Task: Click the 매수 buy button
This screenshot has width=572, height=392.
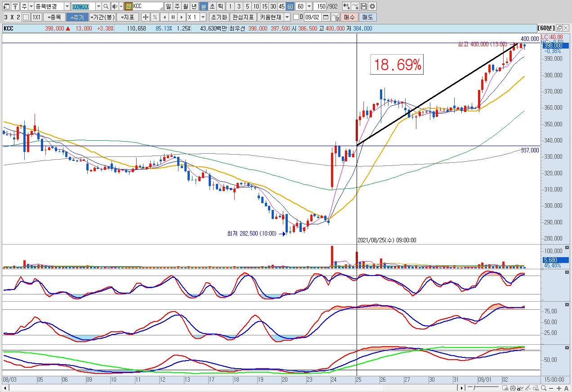Action: (349, 17)
